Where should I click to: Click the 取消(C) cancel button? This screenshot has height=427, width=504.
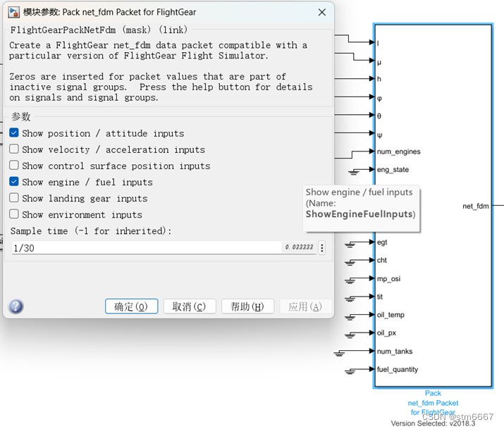(190, 307)
